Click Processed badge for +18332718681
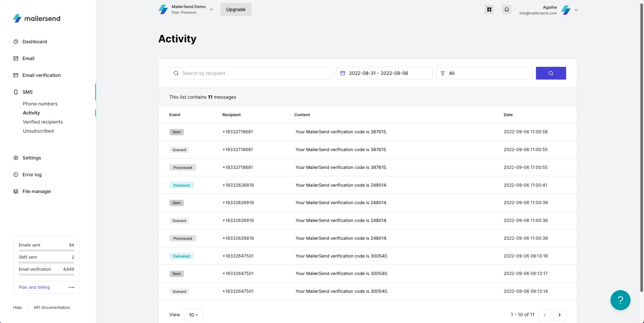 click(183, 168)
